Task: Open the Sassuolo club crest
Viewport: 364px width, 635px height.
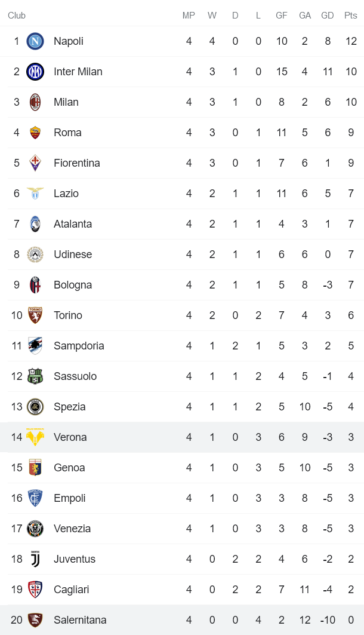Action: click(35, 376)
